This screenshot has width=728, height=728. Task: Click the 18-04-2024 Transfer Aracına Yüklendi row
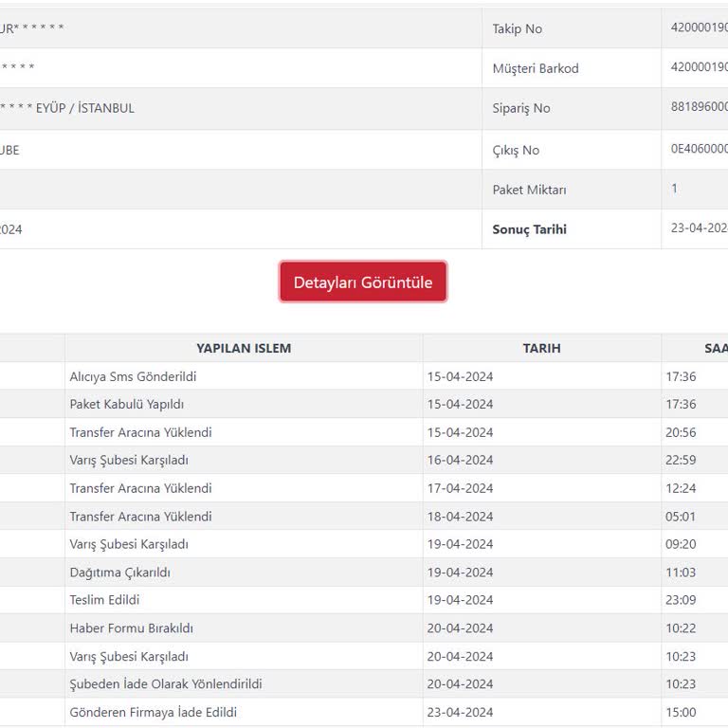[x=364, y=517]
